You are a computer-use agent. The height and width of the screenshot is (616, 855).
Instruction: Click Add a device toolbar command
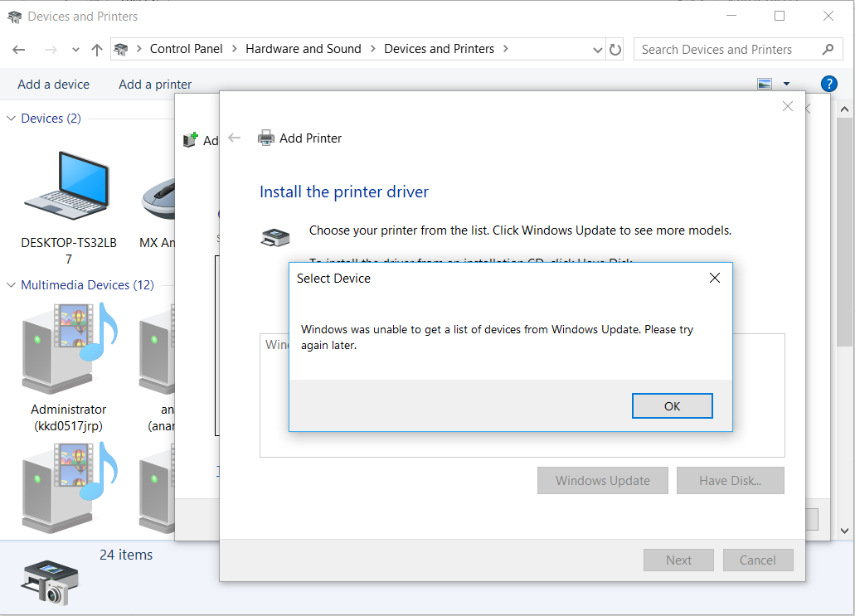[53, 85]
